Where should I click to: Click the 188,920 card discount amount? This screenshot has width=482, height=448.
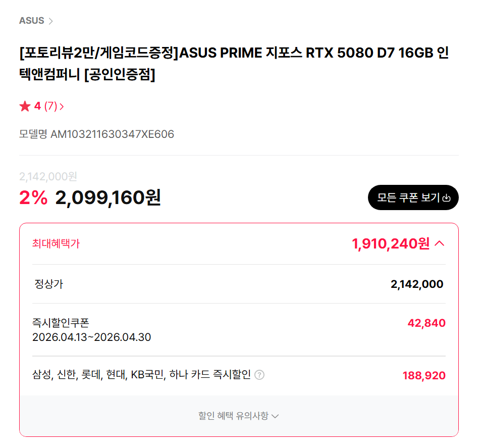pyautogui.click(x=423, y=376)
